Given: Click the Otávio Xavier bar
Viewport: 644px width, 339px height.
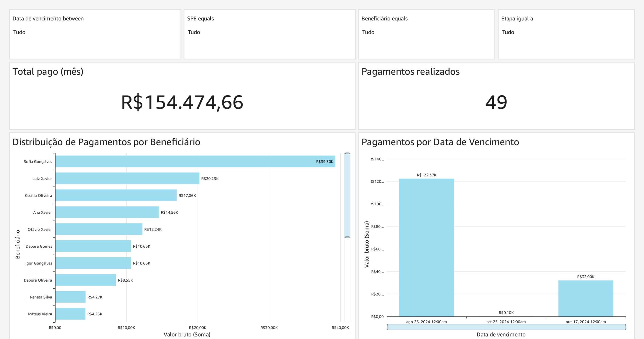Looking at the screenshot, I should [x=99, y=229].
